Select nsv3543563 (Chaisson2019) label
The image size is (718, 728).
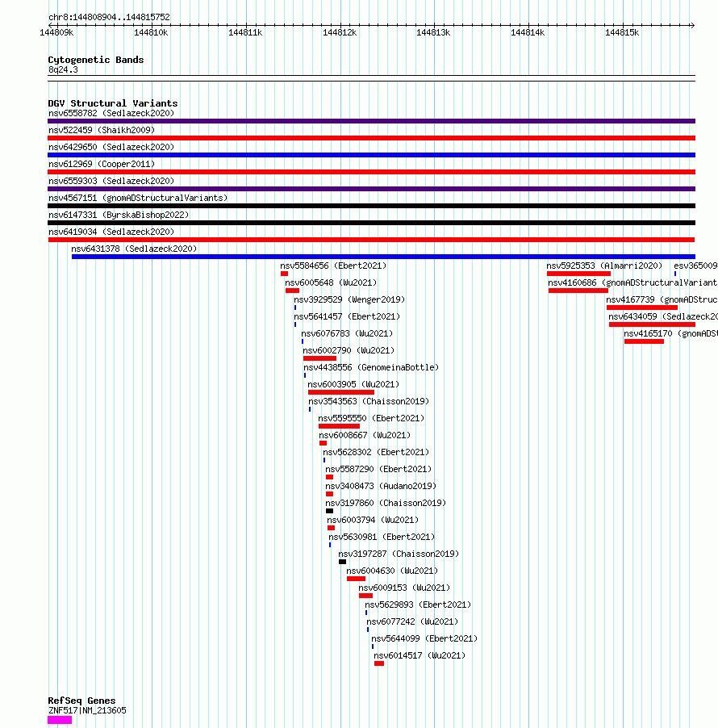(369, 401)
